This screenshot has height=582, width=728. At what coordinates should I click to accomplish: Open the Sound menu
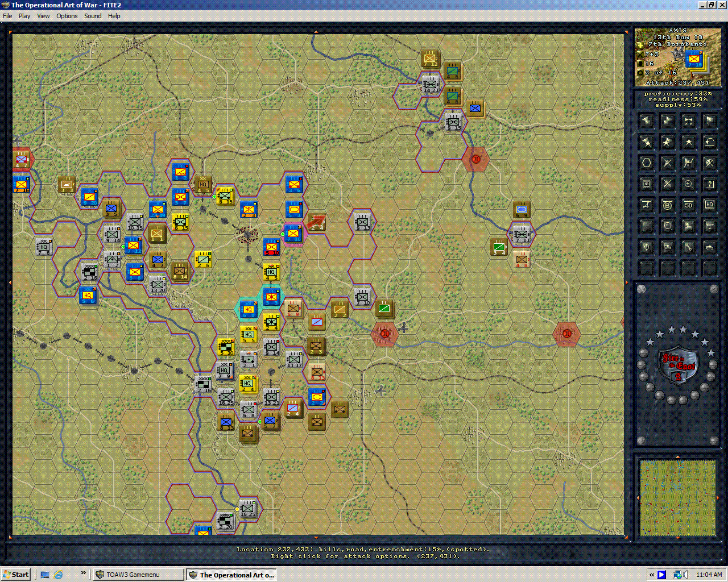pos(92,16)
